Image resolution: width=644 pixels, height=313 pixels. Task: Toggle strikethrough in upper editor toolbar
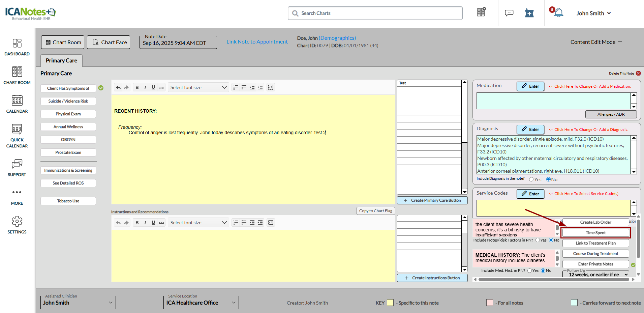pos(161,87)
